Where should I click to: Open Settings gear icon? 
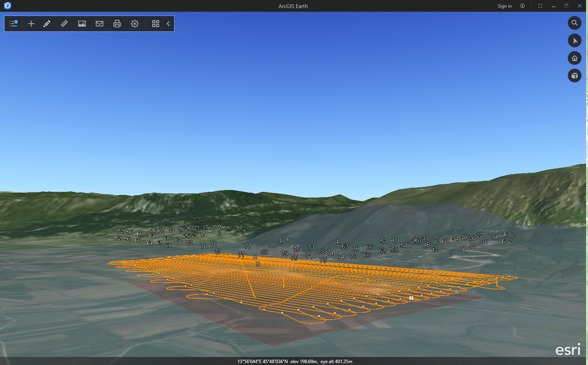(135, 24)
